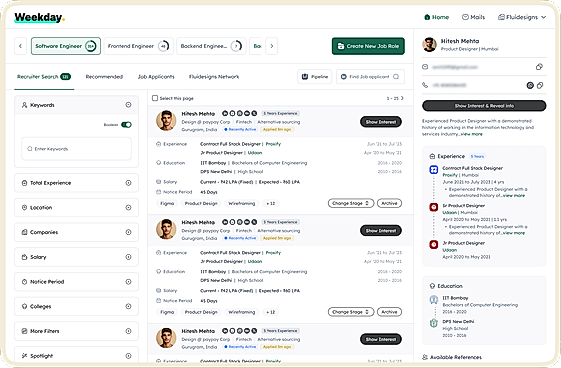Screen dimensions: 561x368
Task: Click the Recently Active badge on first candidate
Action: tap(240, 129)
